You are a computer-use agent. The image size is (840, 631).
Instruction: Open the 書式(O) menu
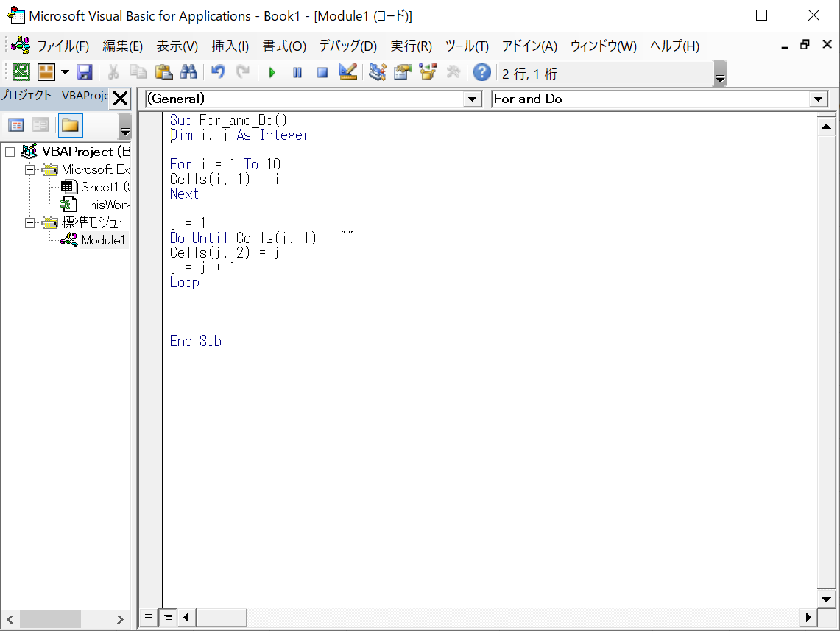click(284, 46)
